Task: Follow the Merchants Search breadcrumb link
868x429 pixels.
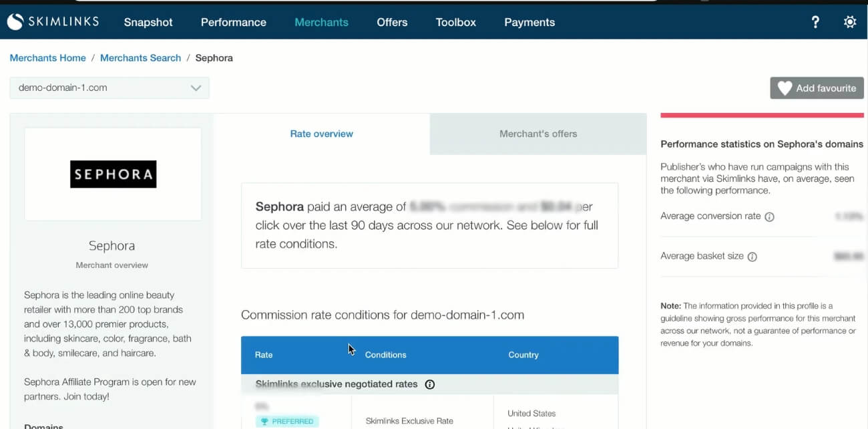Action: point(141,58)
